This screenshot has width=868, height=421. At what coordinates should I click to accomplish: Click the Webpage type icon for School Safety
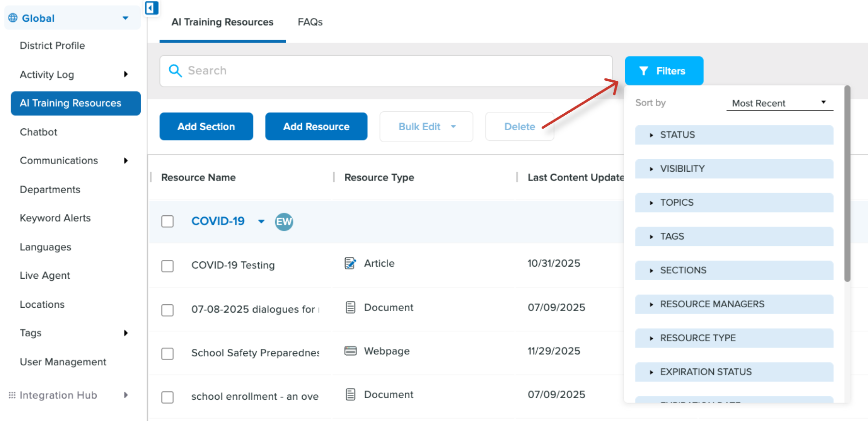(350, 351)
